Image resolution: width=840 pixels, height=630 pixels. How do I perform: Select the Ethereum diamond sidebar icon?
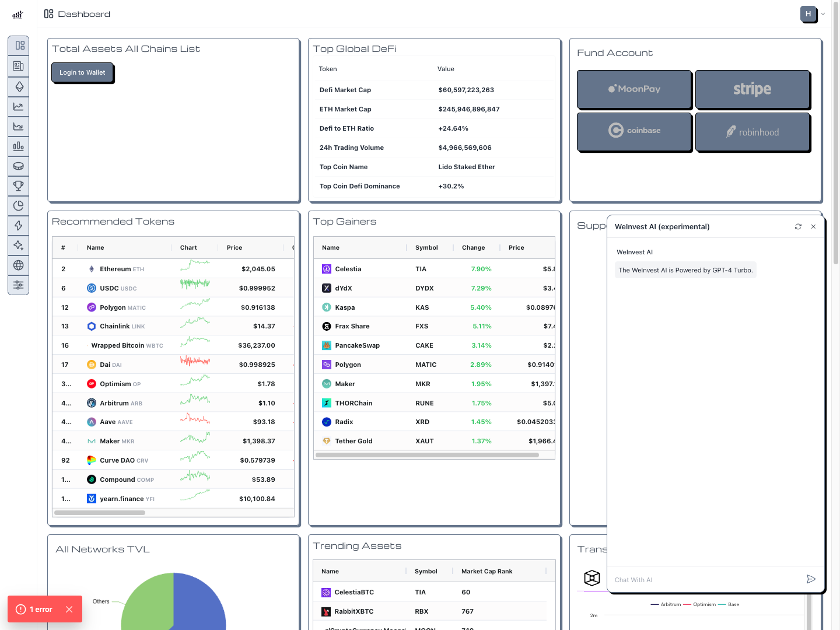[x=19, y=86]
